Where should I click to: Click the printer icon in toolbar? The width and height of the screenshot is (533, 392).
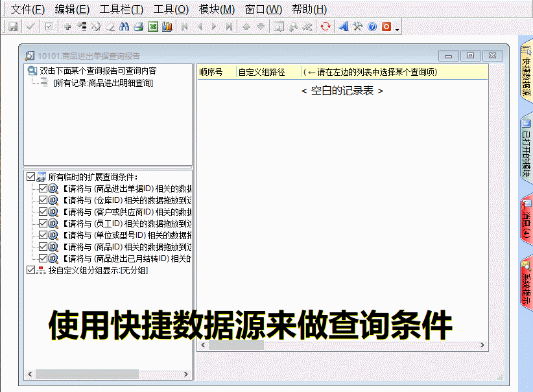tap(138, 27)
